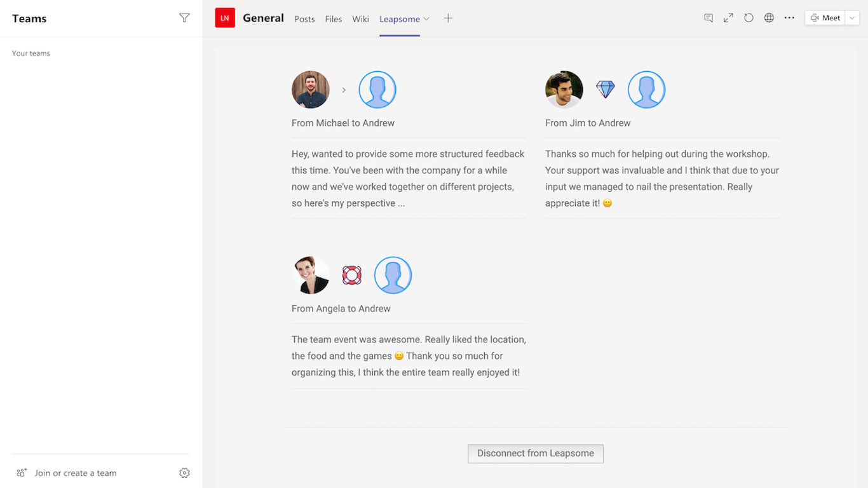This screenshot has width=868, height=488.
Task: Click the lifebuoy praise badge icon
Action: 351,275
